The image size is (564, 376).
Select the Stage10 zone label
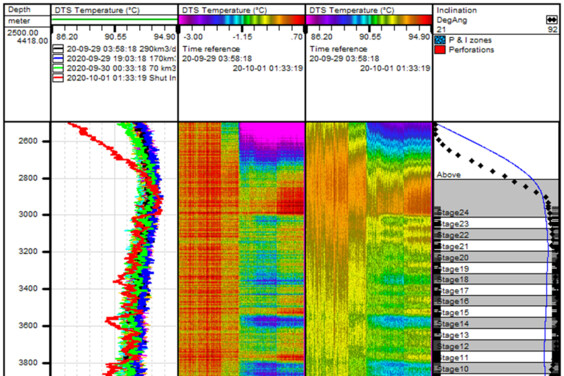point(452,369)
